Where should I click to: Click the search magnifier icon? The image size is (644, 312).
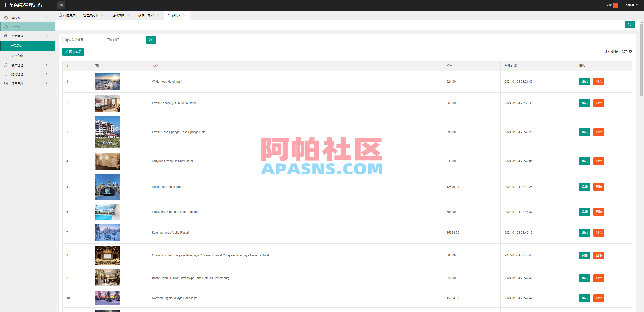[x=151, y=40]
